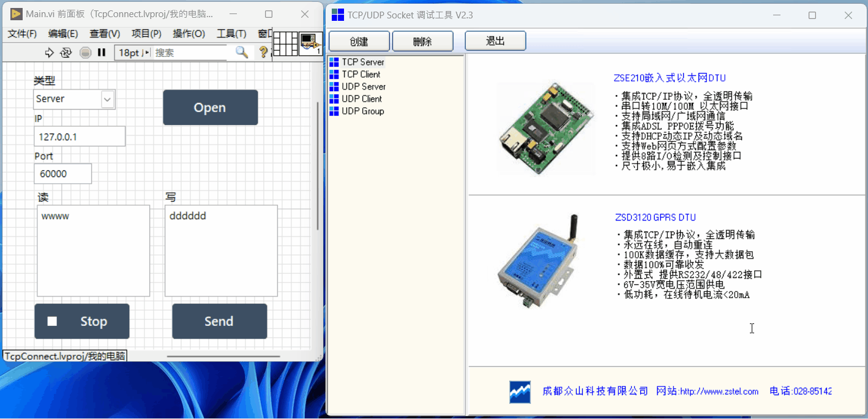This screenshot has width=868, height=419.
Task: Click the Send button
Action: [x=219, y=321]
